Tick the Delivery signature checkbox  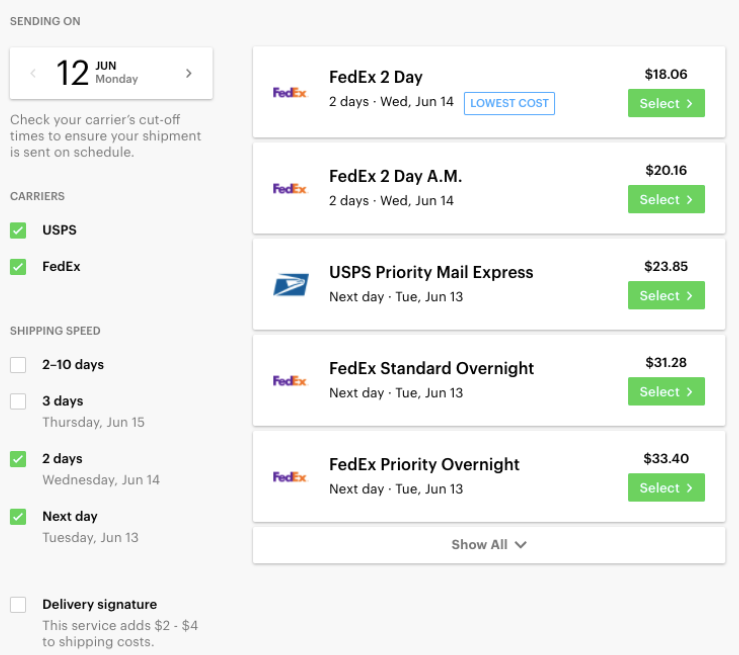(18, 605)
